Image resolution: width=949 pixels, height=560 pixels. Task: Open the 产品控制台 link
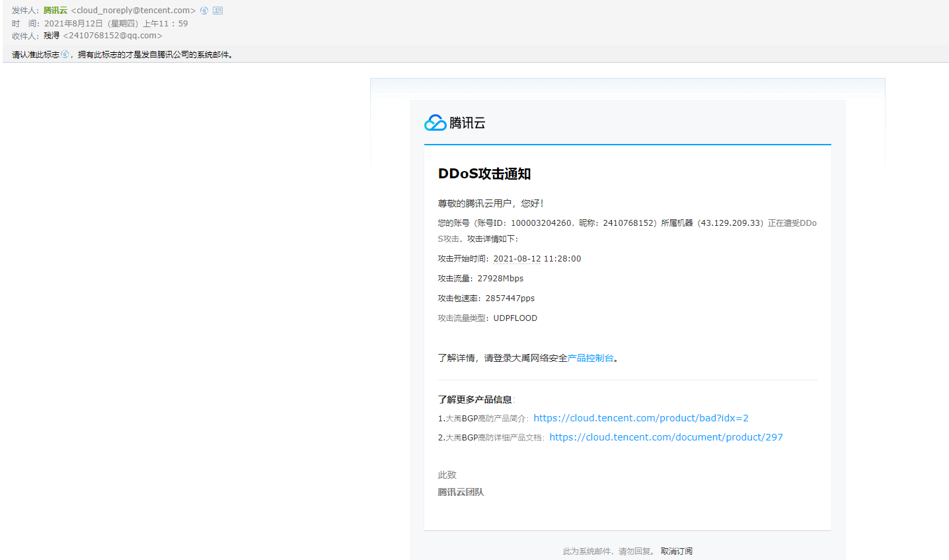(590, 358)
